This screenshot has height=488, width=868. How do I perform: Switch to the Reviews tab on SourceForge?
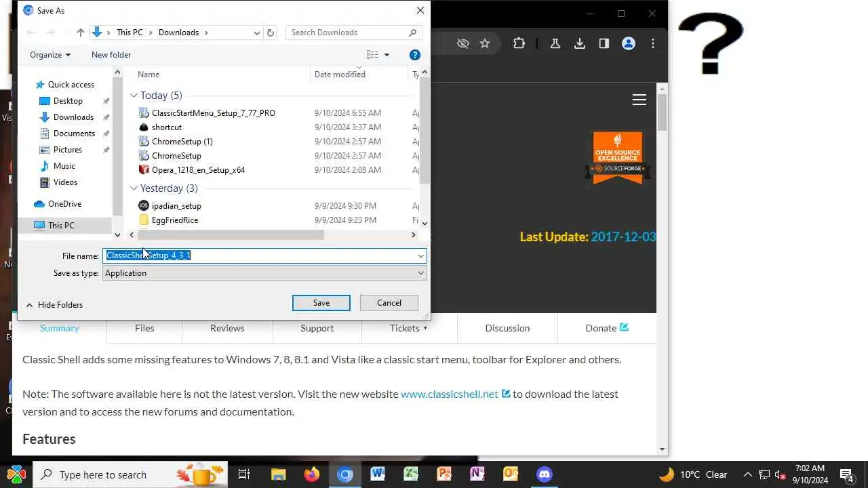(x=227, y=328)
